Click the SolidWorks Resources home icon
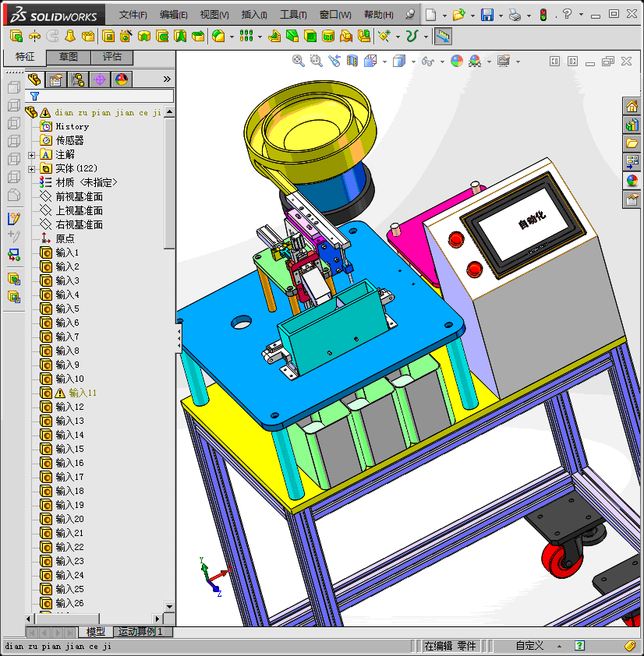This screenshot has width=644, height=656. click(x=632, y=106)
